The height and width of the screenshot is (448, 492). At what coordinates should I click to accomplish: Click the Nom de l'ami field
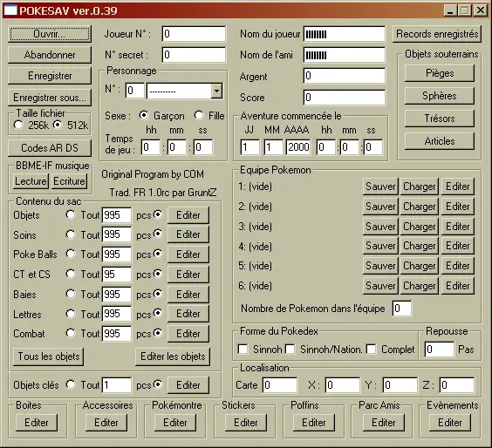coord(345,55)
